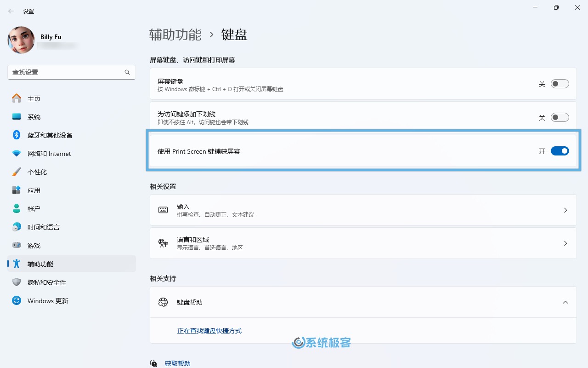Click the apps icon beside 应用
Image resolution: width=588 pixels, height=368 pixels.
tap(17, 190)
